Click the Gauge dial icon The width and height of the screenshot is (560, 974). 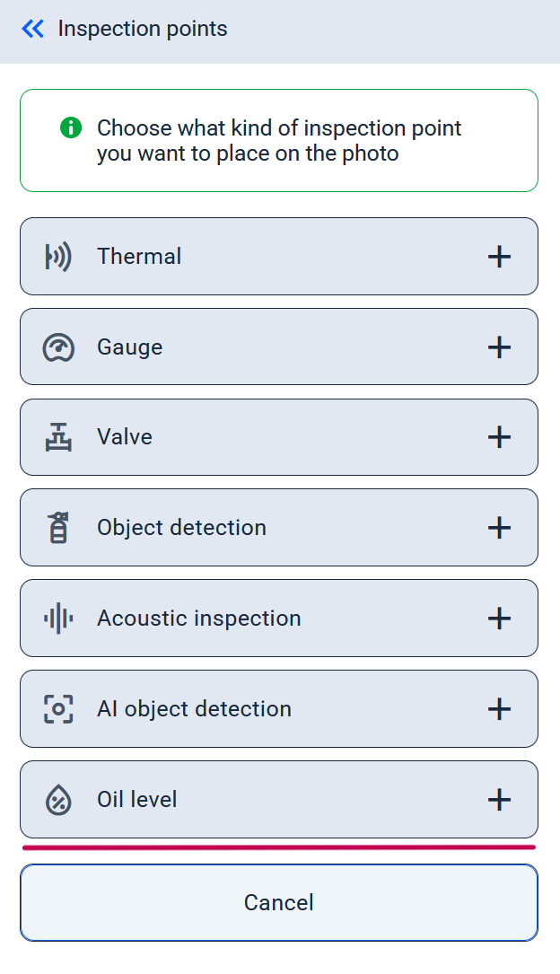coord(58,347)
